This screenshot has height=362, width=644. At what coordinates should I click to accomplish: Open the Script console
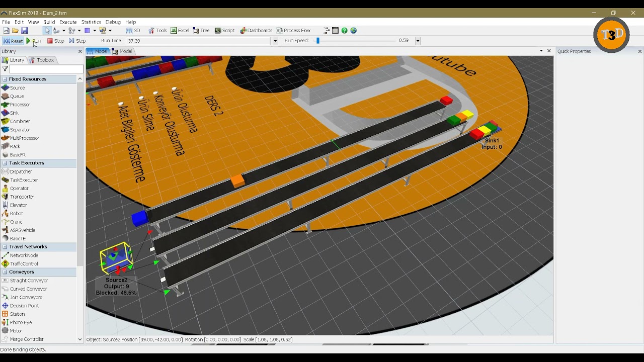click(225, 31)
